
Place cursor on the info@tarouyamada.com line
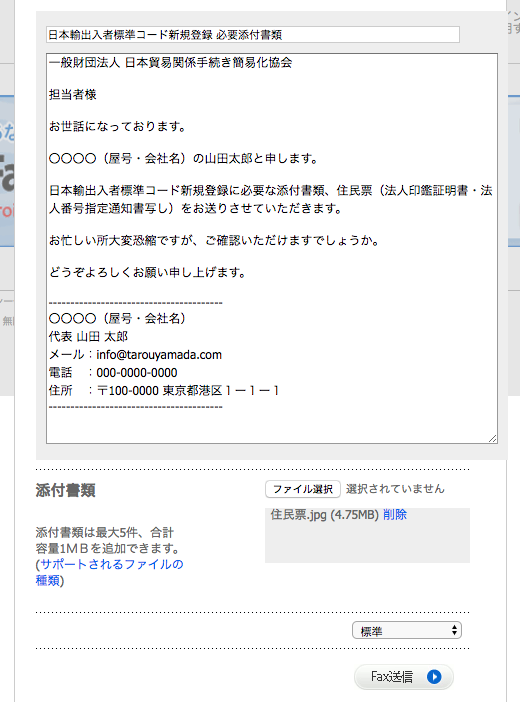click(x=135, y=355)
